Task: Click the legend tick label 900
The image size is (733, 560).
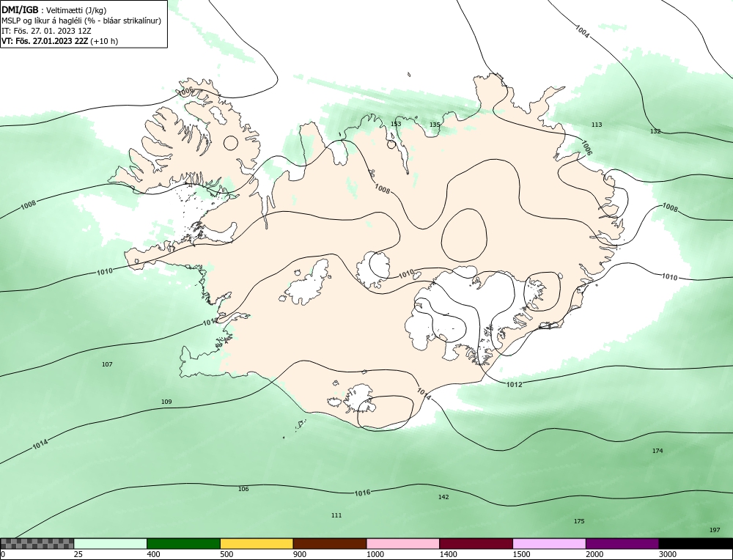Action: [300, 554]
